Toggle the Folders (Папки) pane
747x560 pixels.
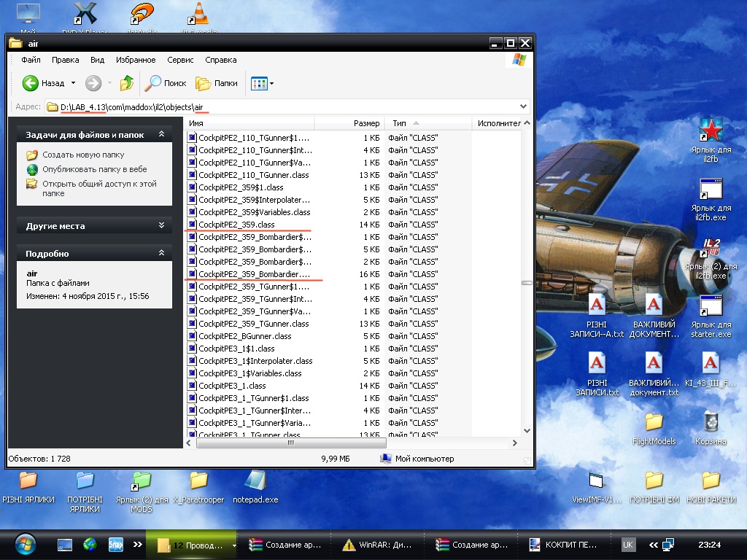pyautogui.click(x=217, y=83)
